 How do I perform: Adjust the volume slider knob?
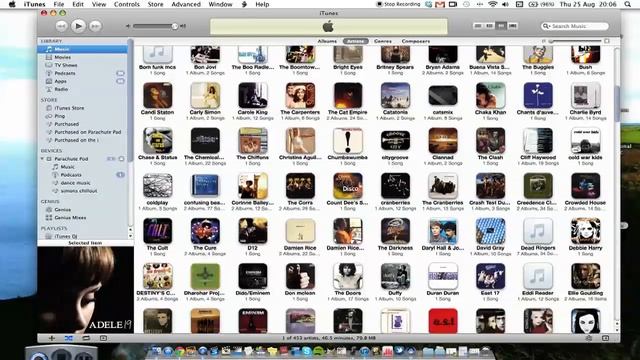(x=175, y=26)
